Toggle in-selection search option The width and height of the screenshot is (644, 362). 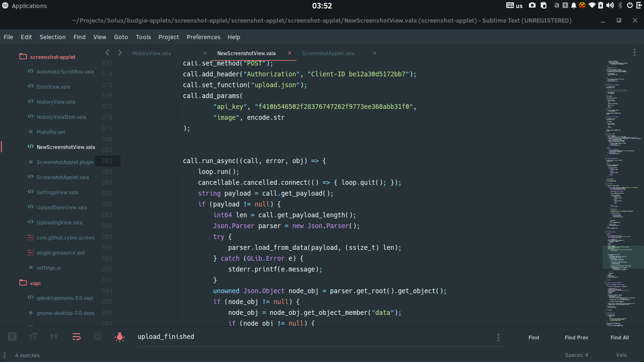[97, 337]
